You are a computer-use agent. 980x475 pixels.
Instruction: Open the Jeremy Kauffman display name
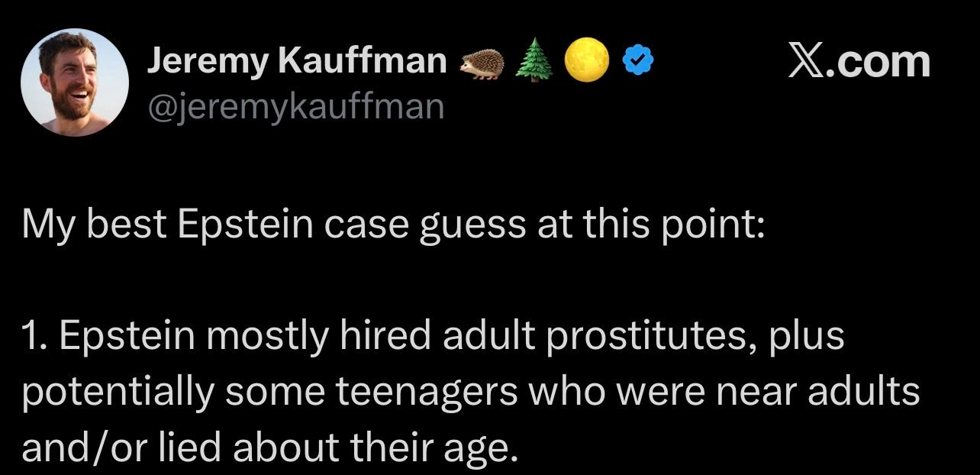point(297,63)
